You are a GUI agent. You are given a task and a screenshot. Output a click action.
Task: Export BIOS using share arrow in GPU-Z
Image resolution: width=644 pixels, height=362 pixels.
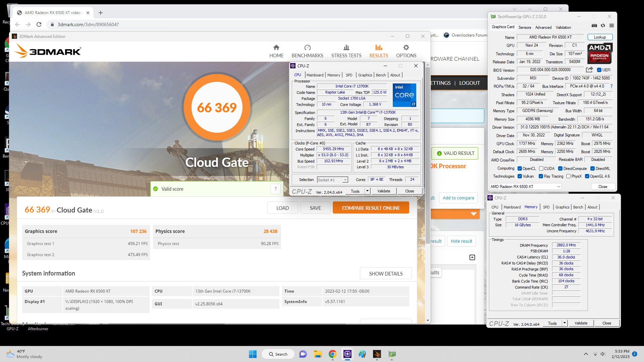[589, 70]
